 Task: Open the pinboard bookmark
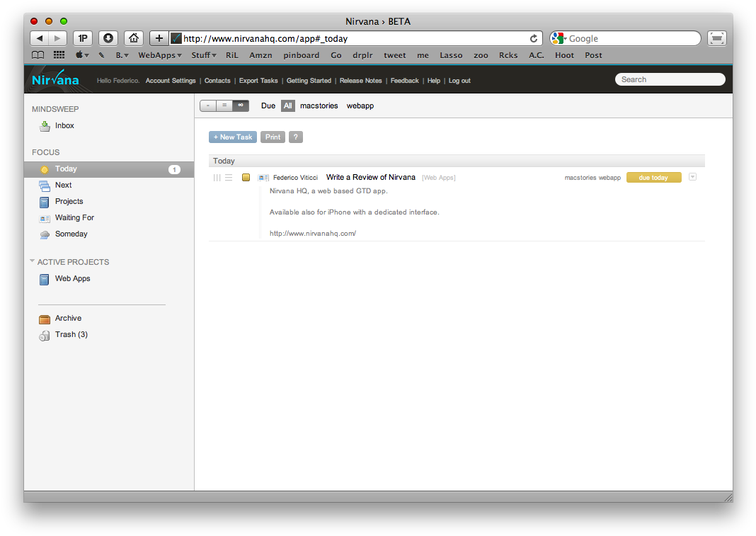[x=302, y=55]
